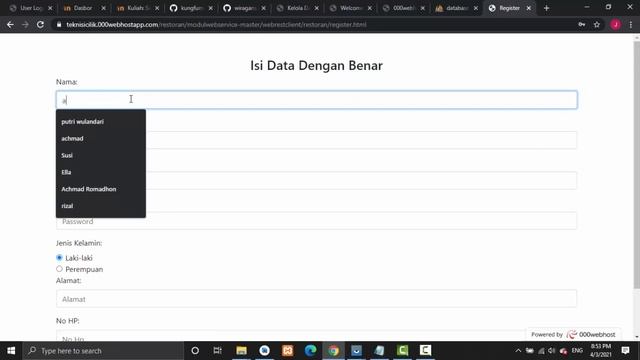This screenshot has height=360, width=640.
Task: Click the Alamat input field
Action: [317, 299]
